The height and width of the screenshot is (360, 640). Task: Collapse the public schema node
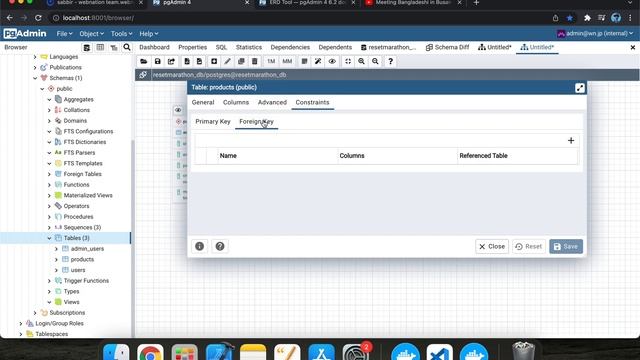42,89
